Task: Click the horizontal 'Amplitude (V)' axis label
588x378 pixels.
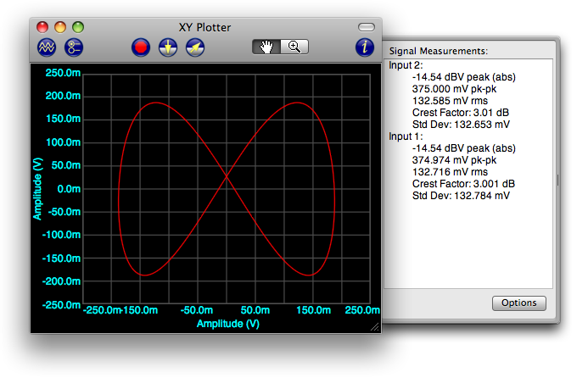Action: pos(228,324)
